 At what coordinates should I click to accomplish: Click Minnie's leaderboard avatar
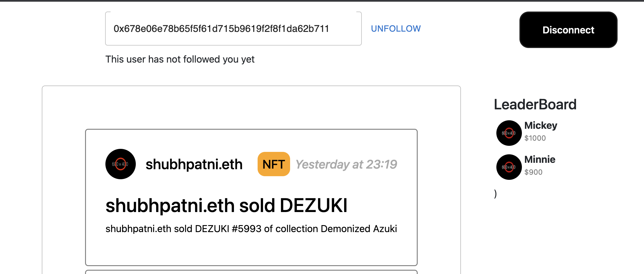509,167
